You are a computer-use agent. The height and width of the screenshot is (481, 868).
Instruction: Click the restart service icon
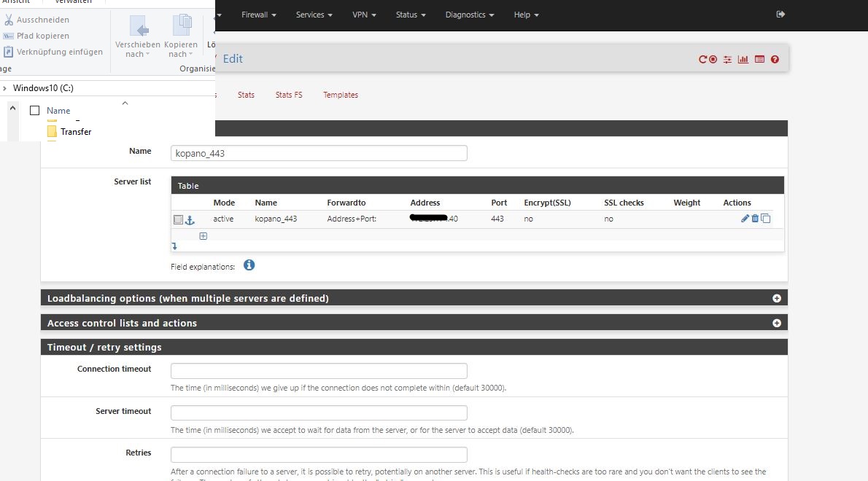pyautogui.click(x=702, y=60)
